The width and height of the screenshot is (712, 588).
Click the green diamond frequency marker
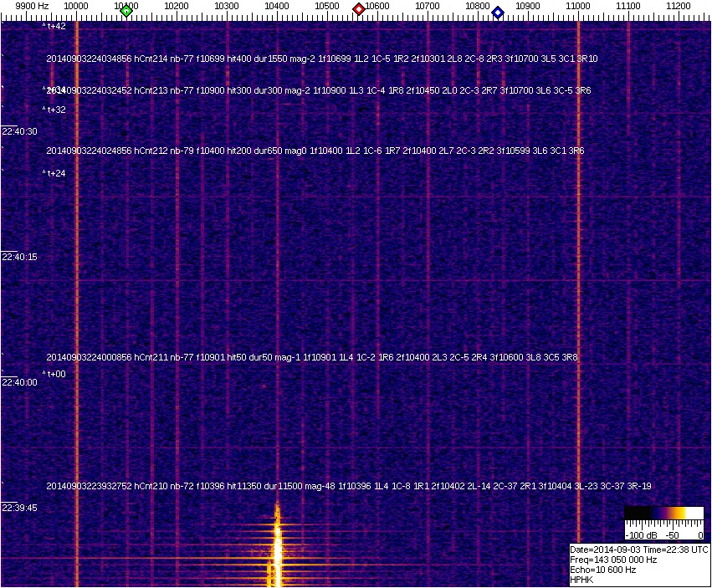point(126,11)
